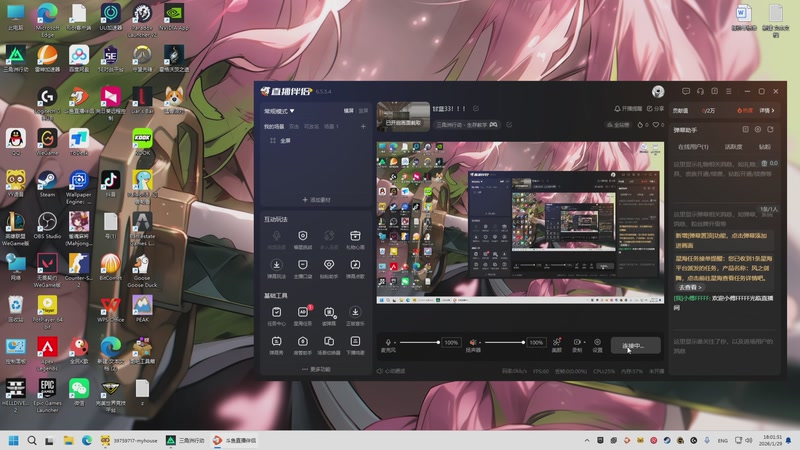
Task: Switch to 横屏 landscape mode
Action: click(348, 111)
